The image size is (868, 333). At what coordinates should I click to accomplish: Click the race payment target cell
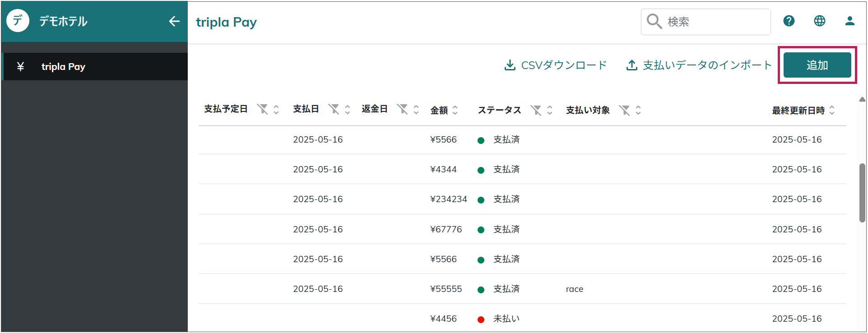pyautogui.click(x=575, y=289)
